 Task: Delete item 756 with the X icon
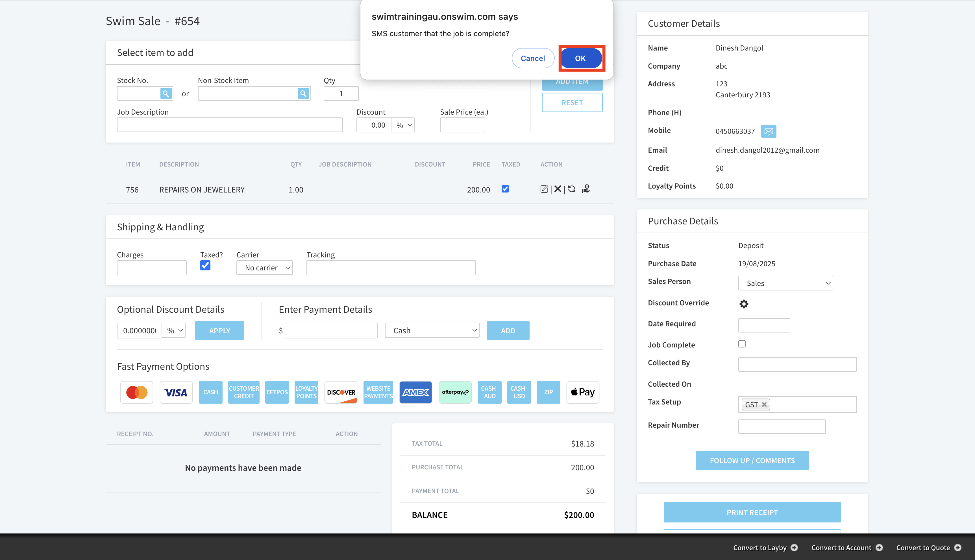coord(558,189)
